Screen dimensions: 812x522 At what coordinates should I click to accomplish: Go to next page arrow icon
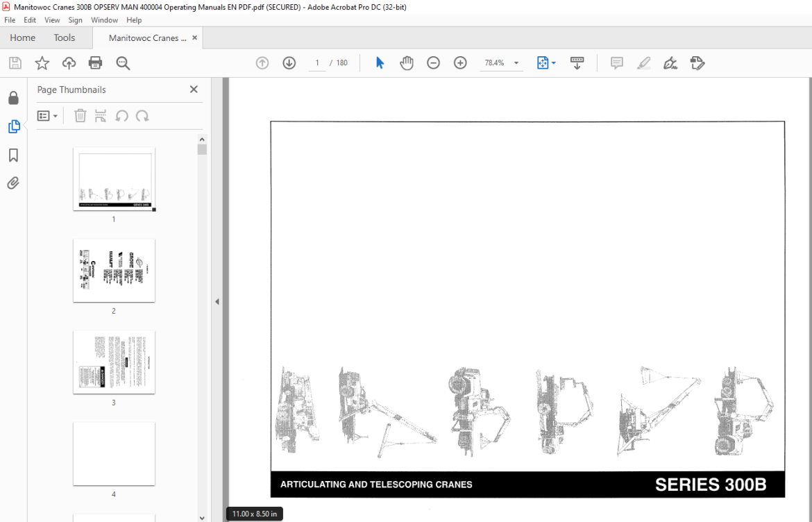point(289,63)
